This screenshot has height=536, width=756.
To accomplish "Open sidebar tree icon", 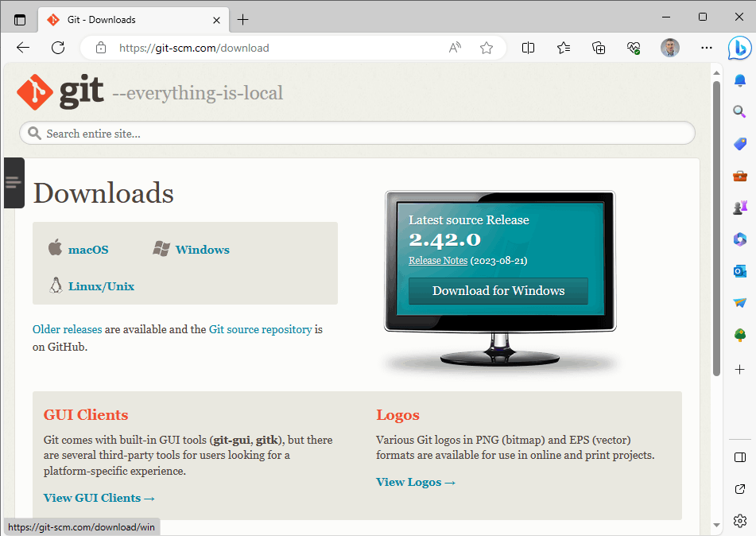I will tap(739, 335).
